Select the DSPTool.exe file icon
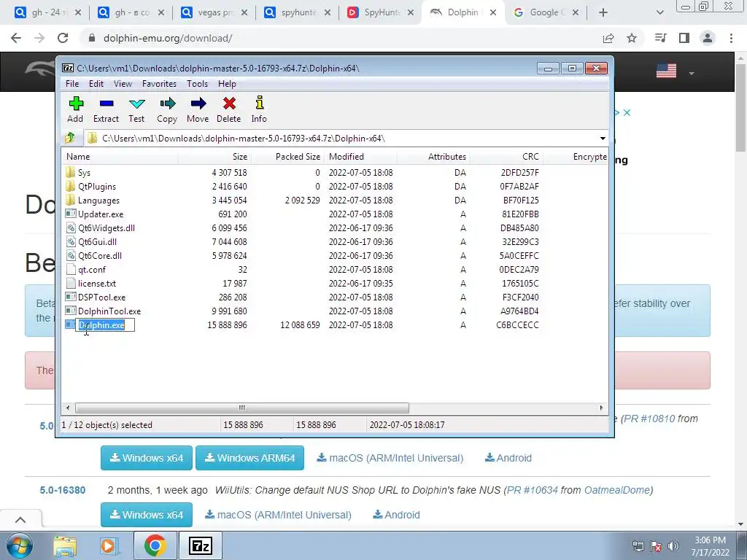 [71, 297]
